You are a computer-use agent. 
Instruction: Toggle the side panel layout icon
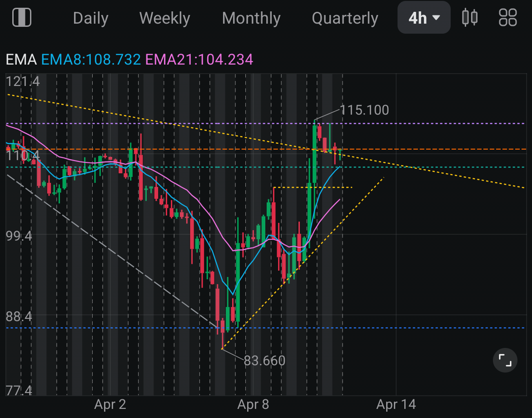(22, 17)
